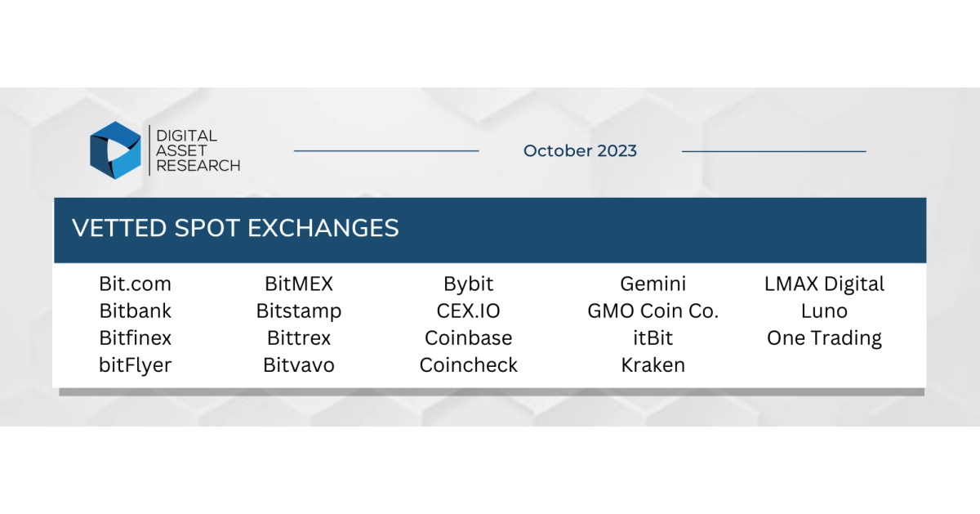Click the Coinbase exchange entry
The height and width of the screenshot is (514, 980).
(x=469, y=338)
